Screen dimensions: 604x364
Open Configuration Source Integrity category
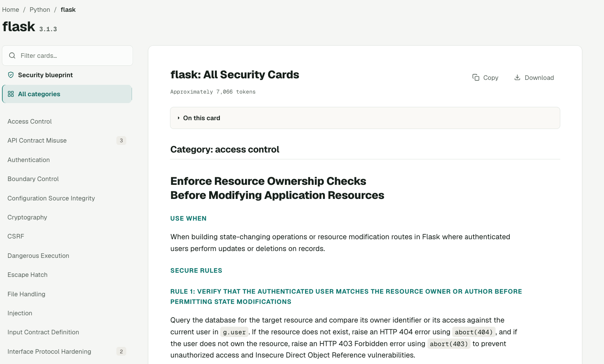51,198
